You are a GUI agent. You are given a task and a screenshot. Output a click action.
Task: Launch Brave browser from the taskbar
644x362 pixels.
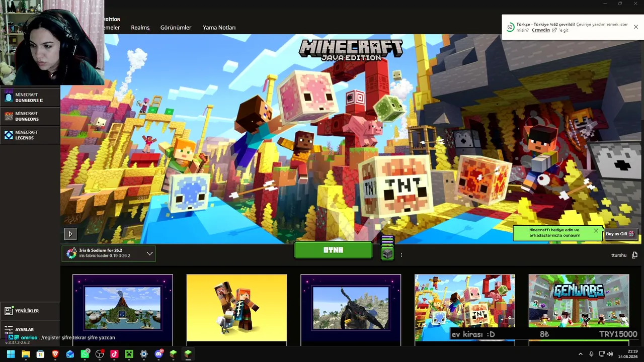click(55, 354)
